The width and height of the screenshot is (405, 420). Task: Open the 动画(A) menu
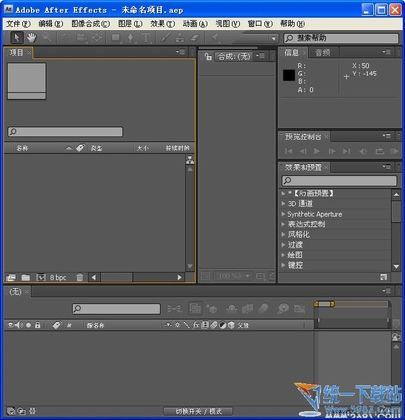point(195,24)
